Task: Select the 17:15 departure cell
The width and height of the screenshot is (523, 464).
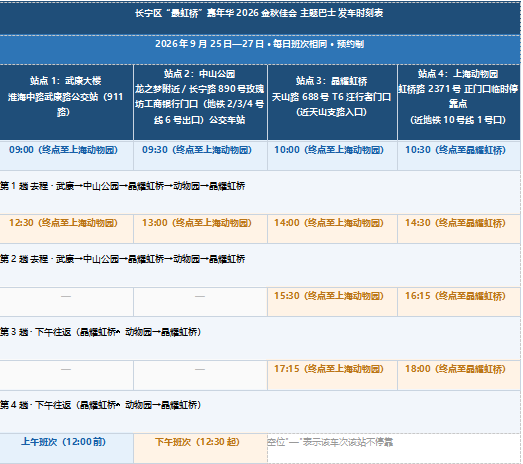Action: click(x=333, y=375)
